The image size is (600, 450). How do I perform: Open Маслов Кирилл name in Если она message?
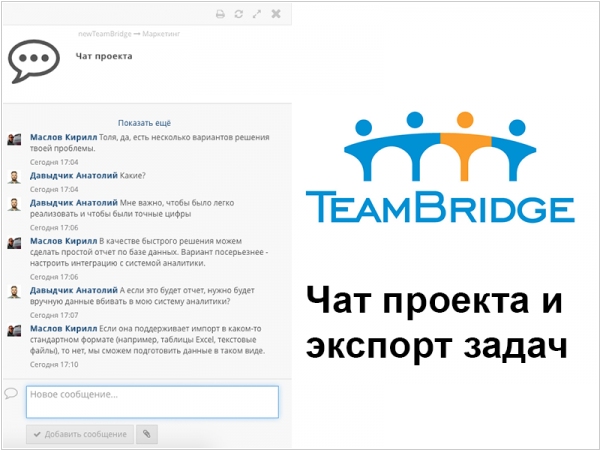(64, 328)
